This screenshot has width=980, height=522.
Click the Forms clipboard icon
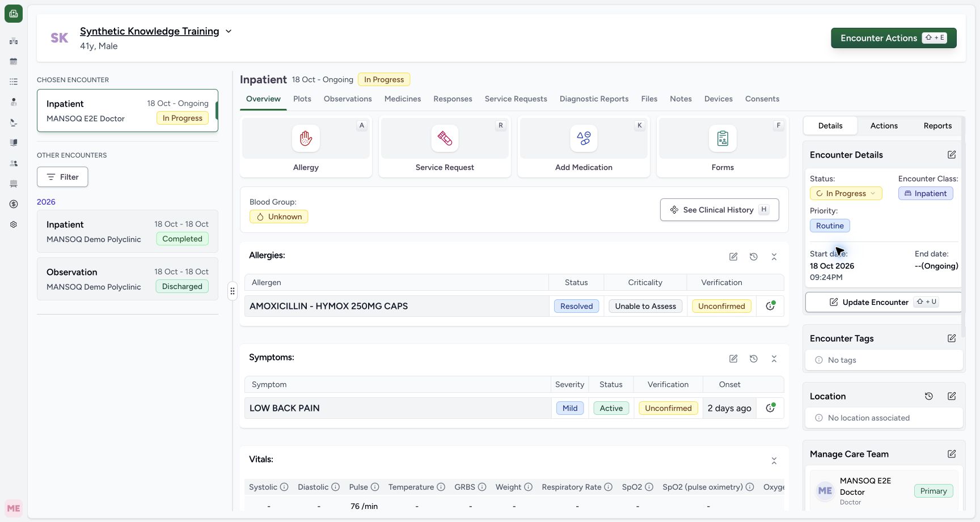[x=723, y=138]
